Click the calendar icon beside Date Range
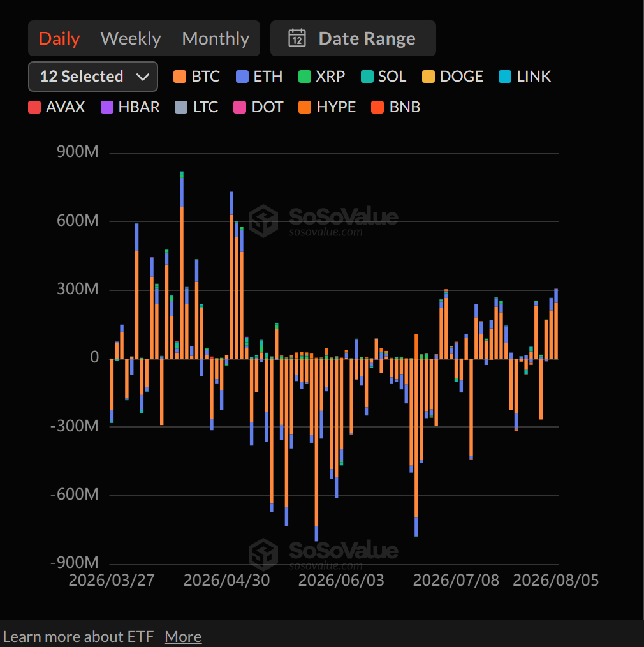 [x=297, y=38]
